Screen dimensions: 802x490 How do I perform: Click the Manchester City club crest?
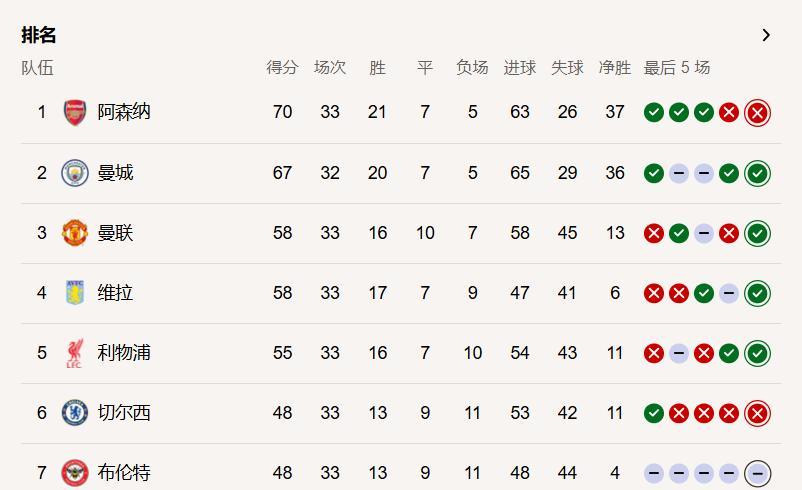point(75,173)
